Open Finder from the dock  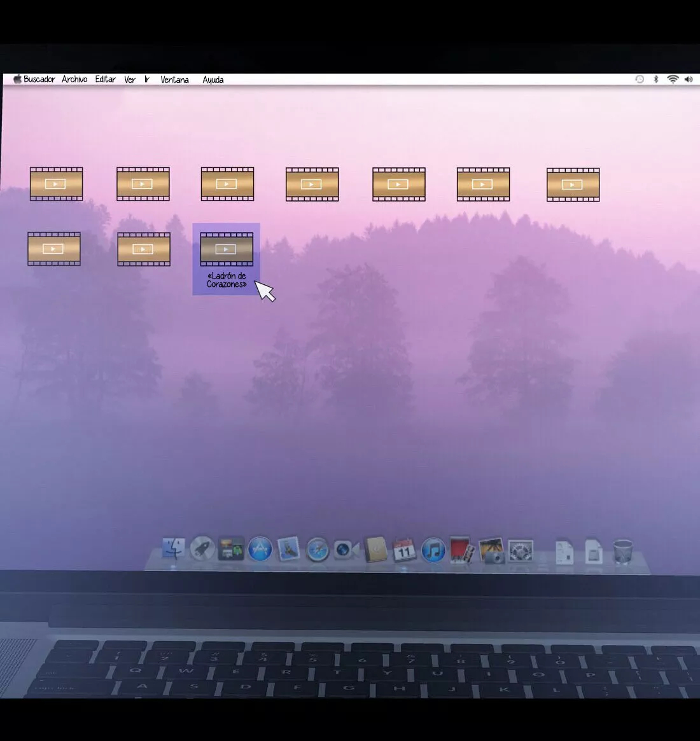[x=174, y=548]
